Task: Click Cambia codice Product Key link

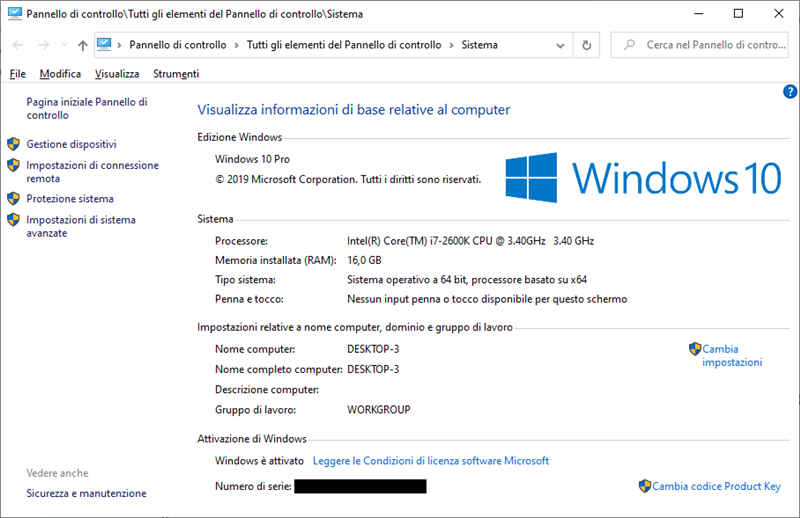Action: (x=716, y=486)
